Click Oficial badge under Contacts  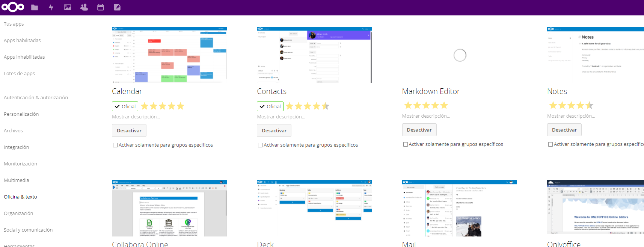(x=270, y=106)
